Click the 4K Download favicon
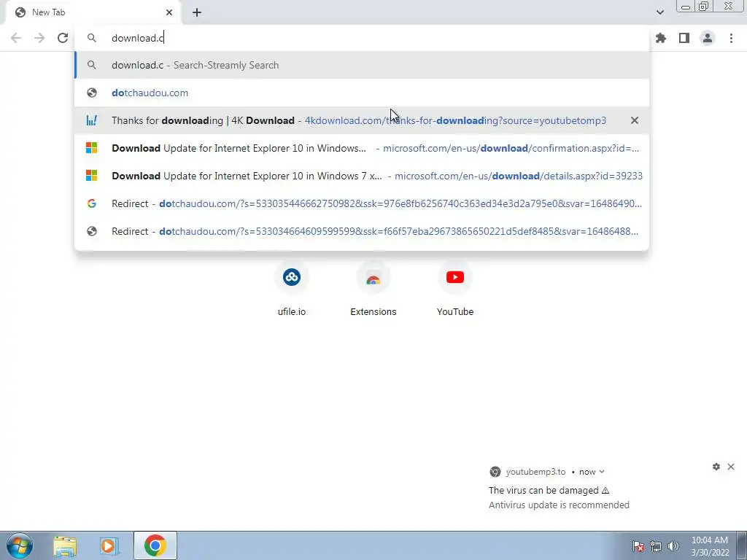This screenshot has width=747, height=560. [91, 120]
